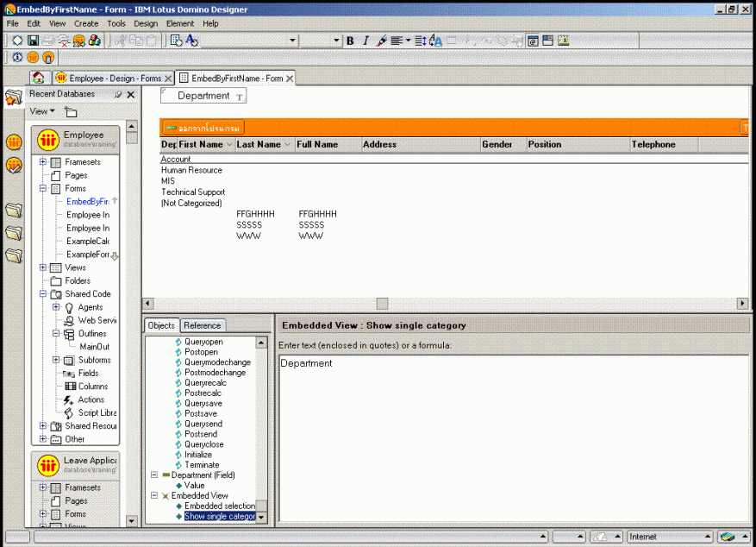Switch to the Reference tab
This screenshot has width=756, height=547.
pyautogui.click(x=203, y=325)
